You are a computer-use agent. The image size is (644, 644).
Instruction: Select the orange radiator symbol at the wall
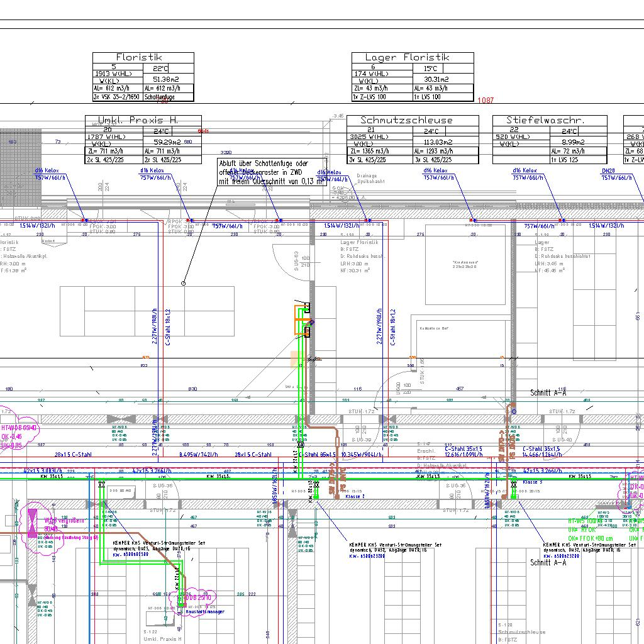[301, 320]
